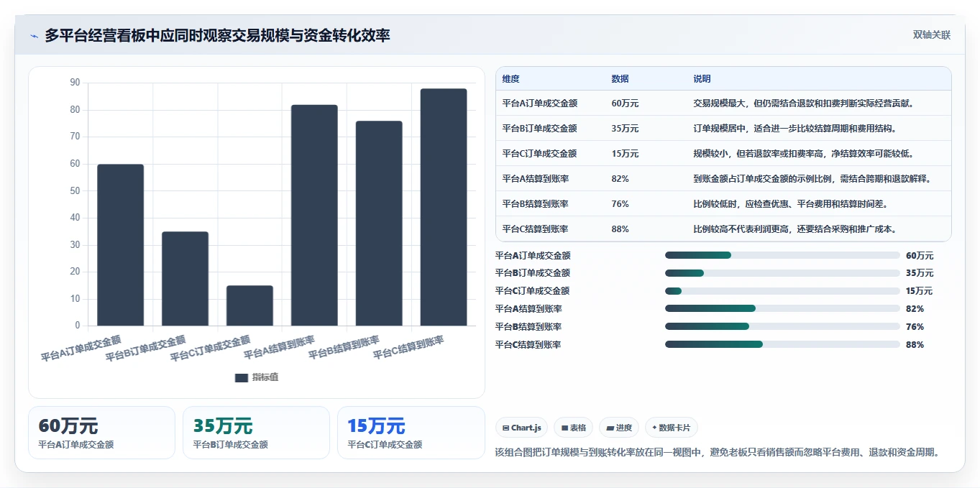
Task: Click the 说明 table column header
Action: pos(702,79)
